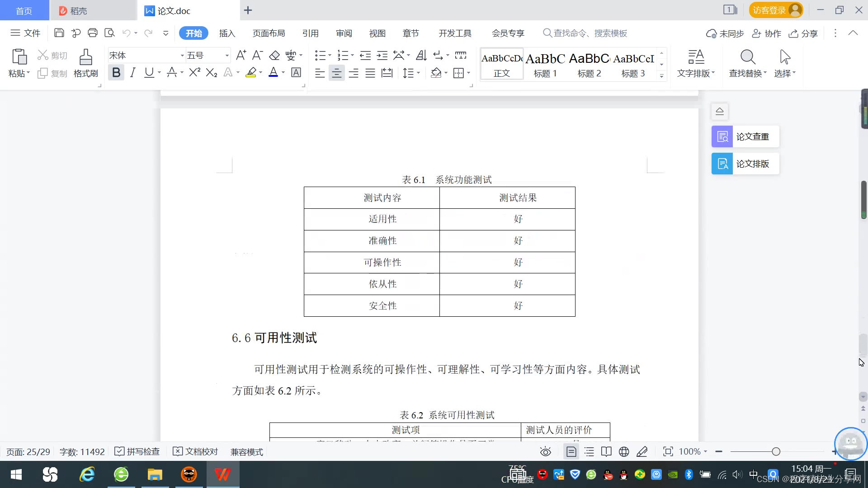Click the 论文查重 side button
The image size is (868, 488).
pos(745,136)
